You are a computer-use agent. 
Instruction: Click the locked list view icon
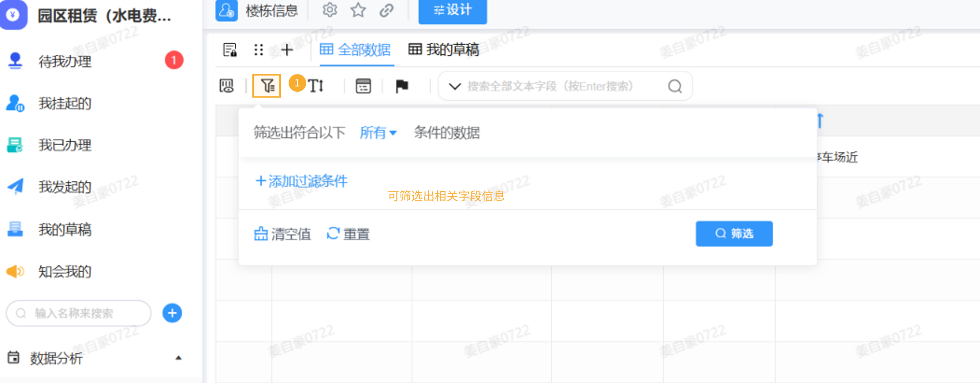click(230, 50)
